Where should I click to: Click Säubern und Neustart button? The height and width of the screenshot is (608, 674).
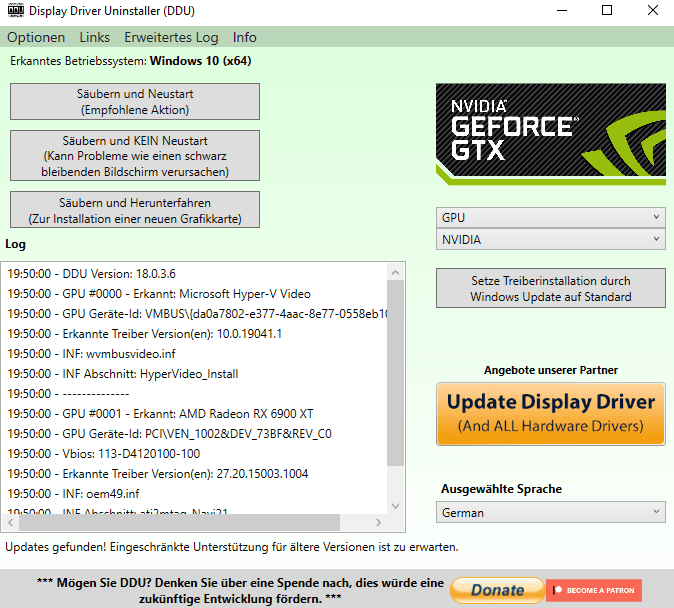[135, 101]
